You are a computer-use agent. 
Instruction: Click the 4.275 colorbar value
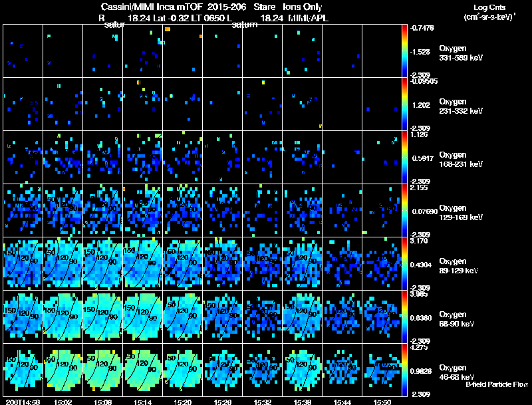point(419,348)
